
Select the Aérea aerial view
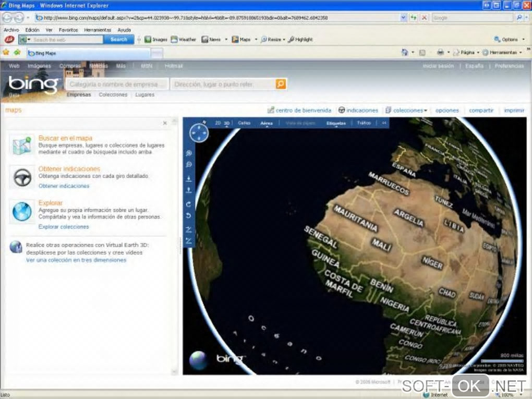coord(267,123)
